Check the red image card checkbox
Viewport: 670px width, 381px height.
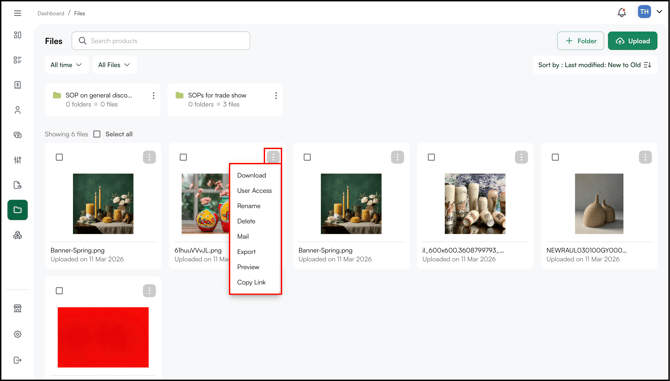(x=59, y=291)
